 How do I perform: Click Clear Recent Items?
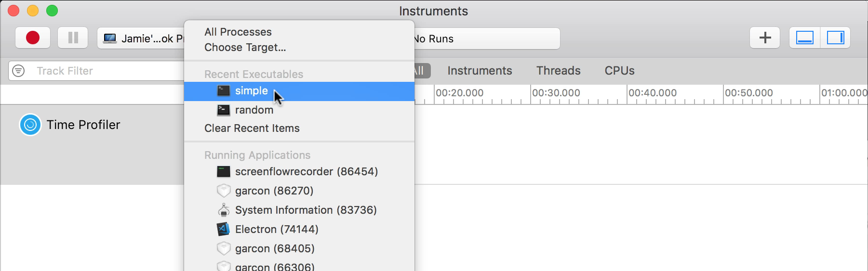point(252,128)
